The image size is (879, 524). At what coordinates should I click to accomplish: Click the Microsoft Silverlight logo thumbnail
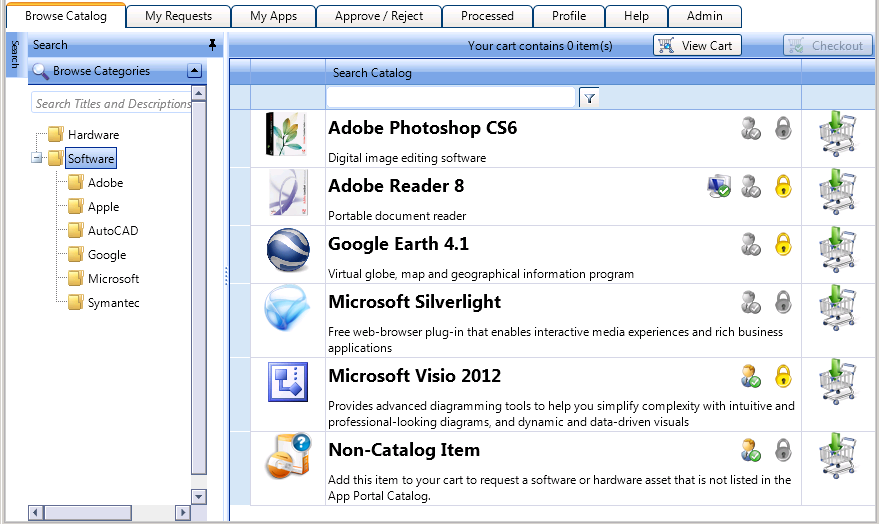pyautogui.click(x=287, y=308)
